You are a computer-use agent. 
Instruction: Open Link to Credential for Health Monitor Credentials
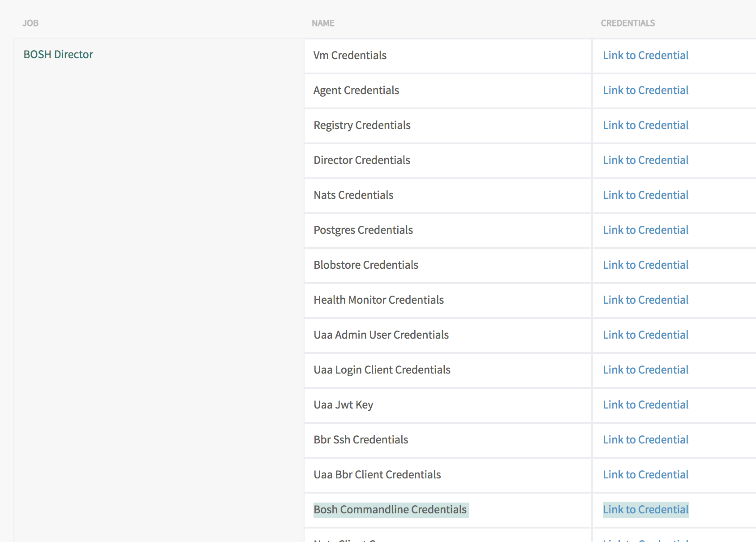point(645,300)
